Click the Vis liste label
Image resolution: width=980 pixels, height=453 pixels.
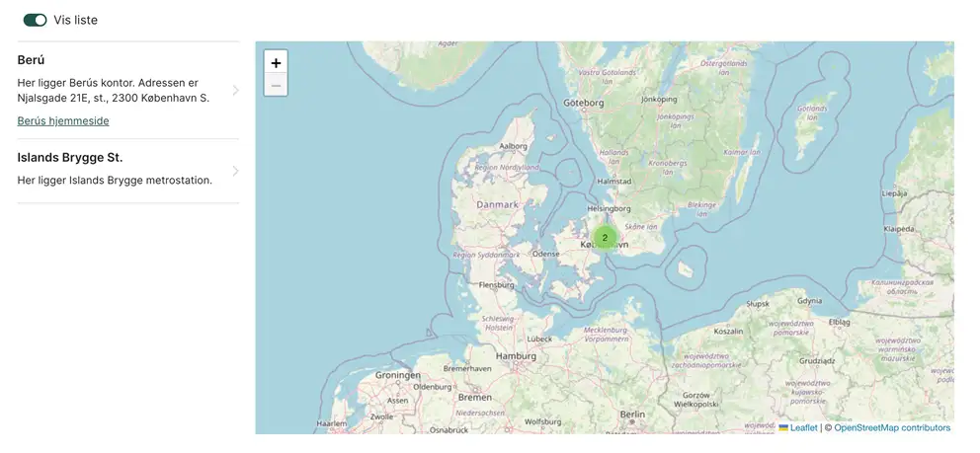76,20
